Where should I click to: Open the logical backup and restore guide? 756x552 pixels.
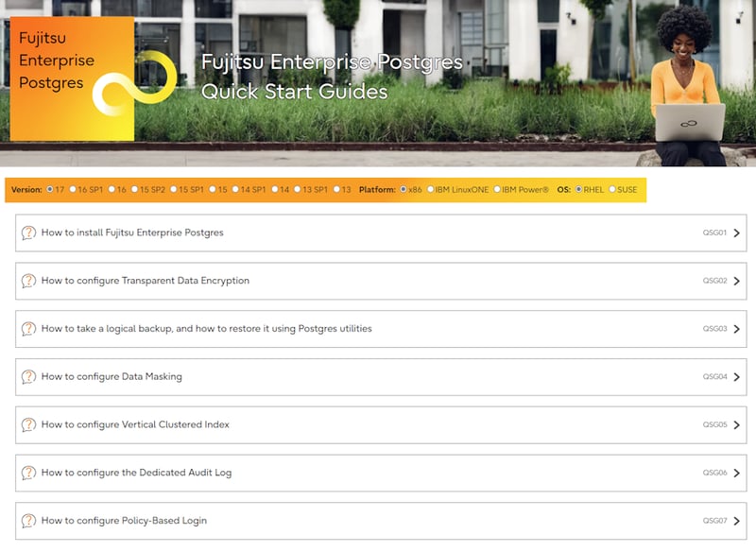tap(381, 329)
